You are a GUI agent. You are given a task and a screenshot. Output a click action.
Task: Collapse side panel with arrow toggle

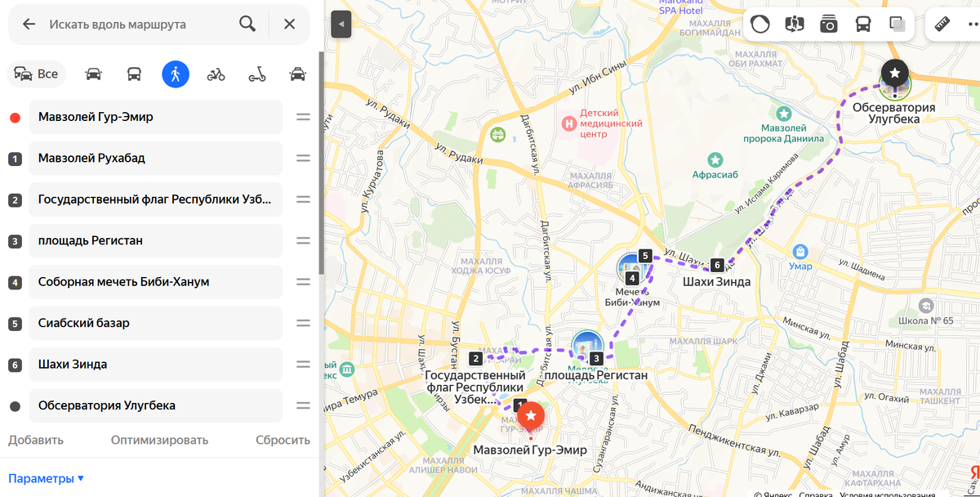[341, 25]
